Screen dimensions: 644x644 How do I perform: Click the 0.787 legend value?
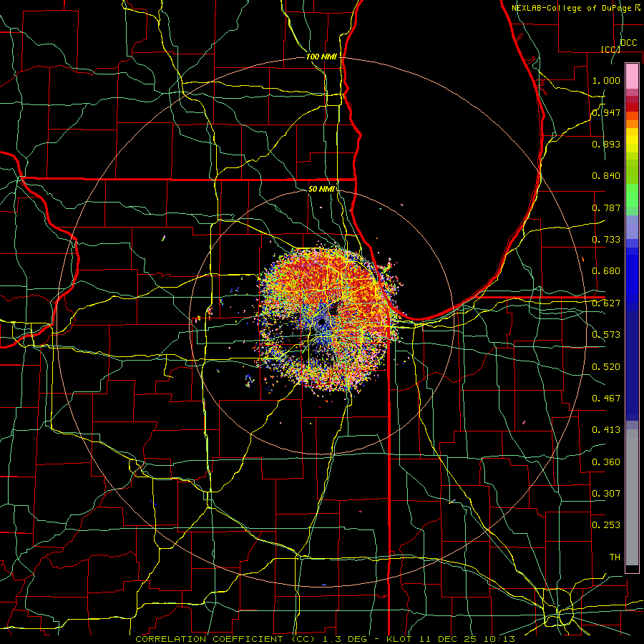coord(606,208)
